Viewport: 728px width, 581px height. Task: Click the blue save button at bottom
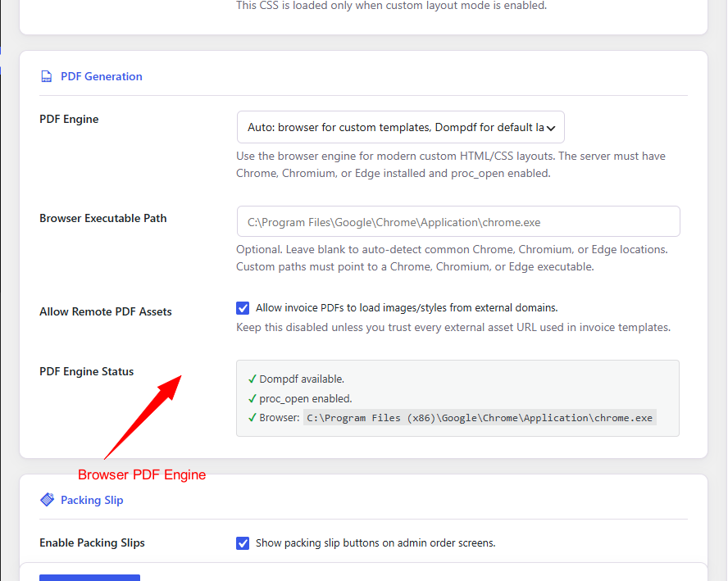pyautogui.click(x=89, y=578)
